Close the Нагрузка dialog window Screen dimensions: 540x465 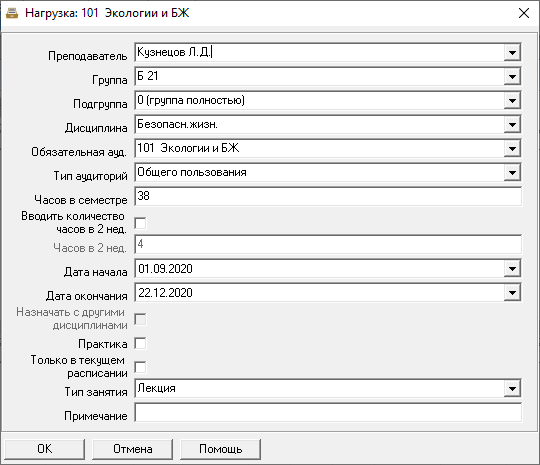click(524, 13)
